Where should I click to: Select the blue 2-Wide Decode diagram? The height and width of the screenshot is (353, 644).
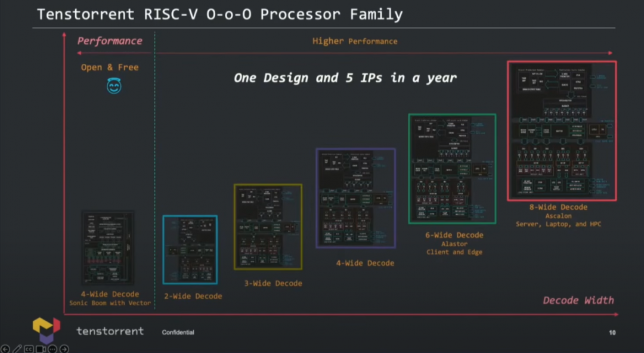click(190, 249)
